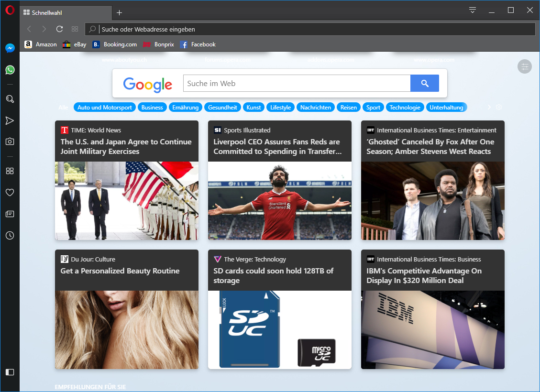The width and height of the screenshot is (540, 392).
Task: Click the Google logo
Action: 148,84
